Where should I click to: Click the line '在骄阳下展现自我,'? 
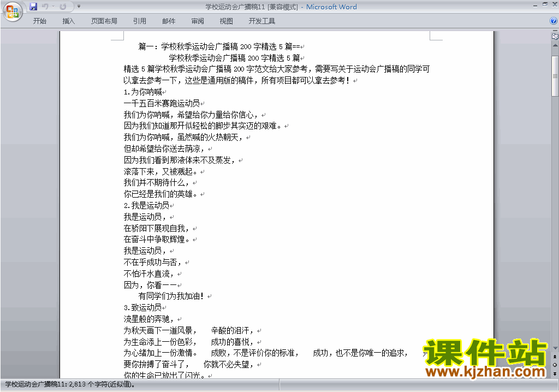point(156,228)
